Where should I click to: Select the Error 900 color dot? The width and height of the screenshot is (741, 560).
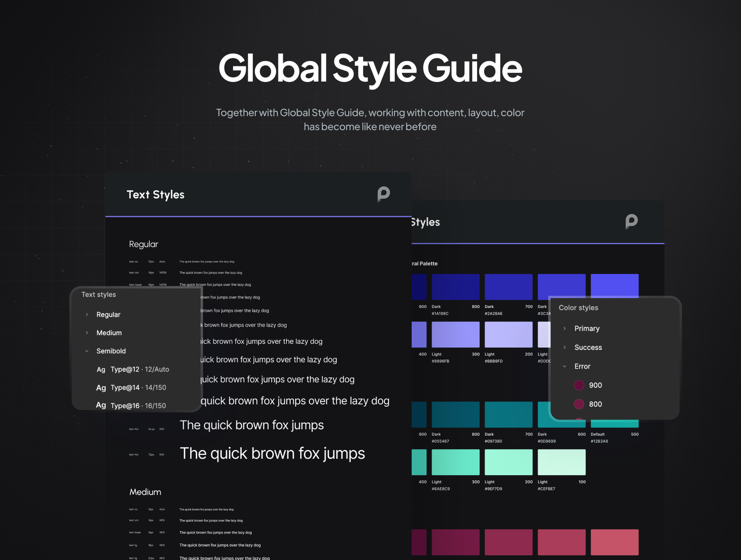click(x=579, y=385)
